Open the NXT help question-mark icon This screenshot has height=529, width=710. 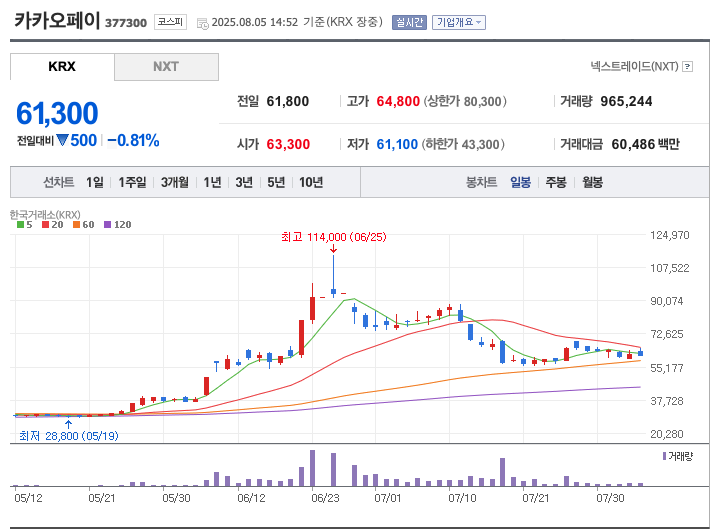(687, 67)
